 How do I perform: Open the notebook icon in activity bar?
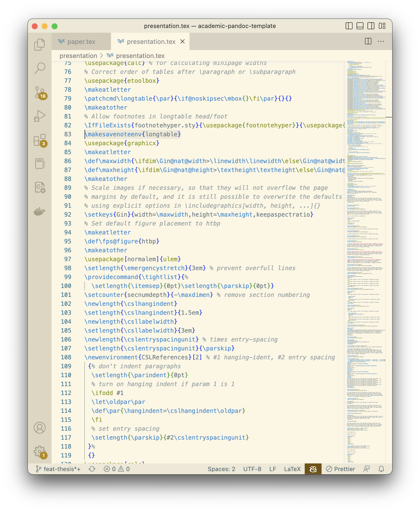pos(40,164)
